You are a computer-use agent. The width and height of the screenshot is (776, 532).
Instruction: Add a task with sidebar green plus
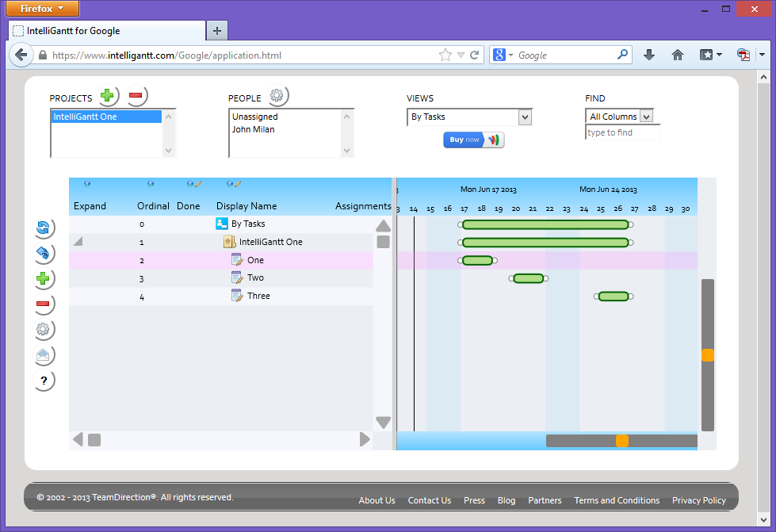click(43, 278)
